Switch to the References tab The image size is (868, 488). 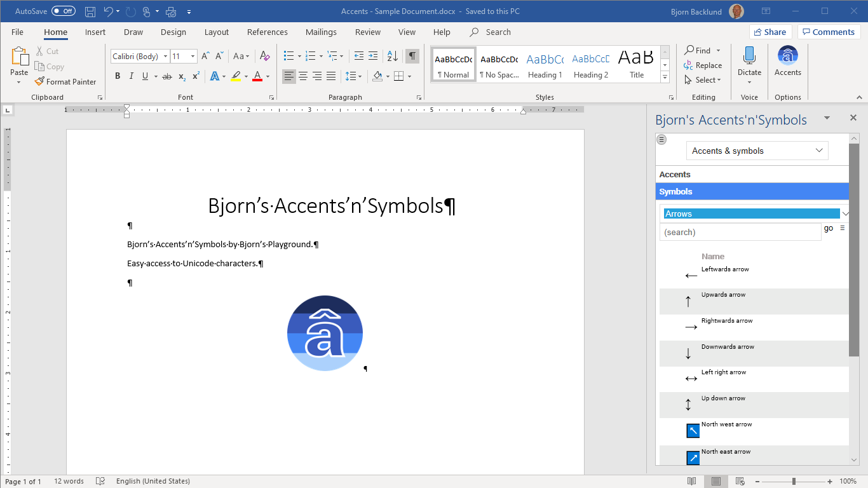pos(267,32)
